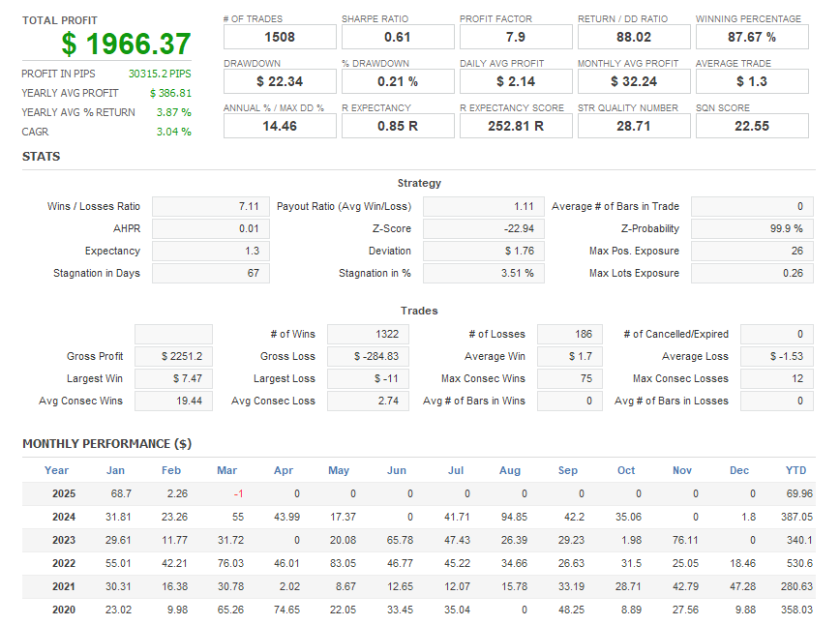The image size is (840, 625).
Task: Select the profit in pips value 30315.2 PIPS
Action: tap(160, 74)
